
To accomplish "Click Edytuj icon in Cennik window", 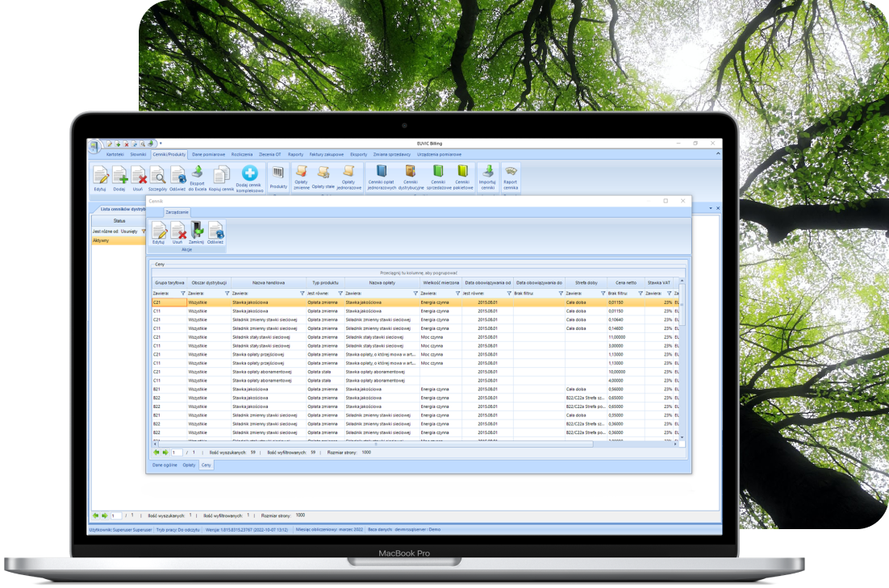I will click(x=159, y=230).
